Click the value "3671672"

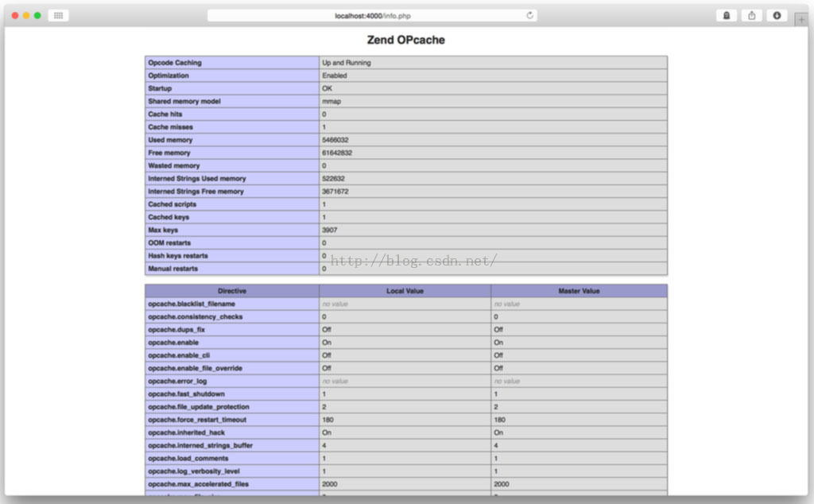coord(335,192)
